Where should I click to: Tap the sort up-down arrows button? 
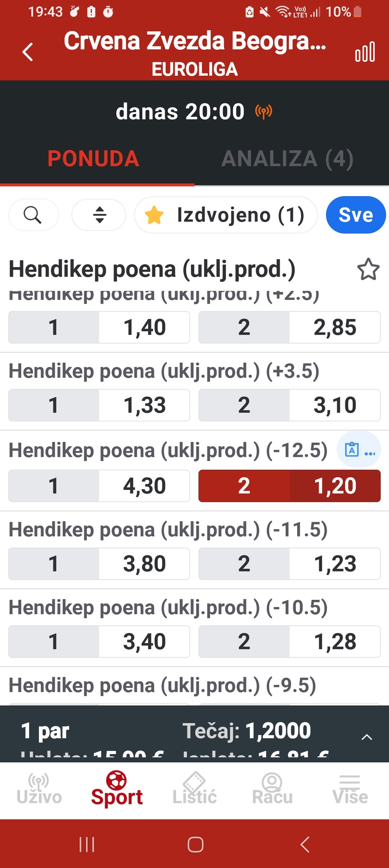(x=99, y=215)
